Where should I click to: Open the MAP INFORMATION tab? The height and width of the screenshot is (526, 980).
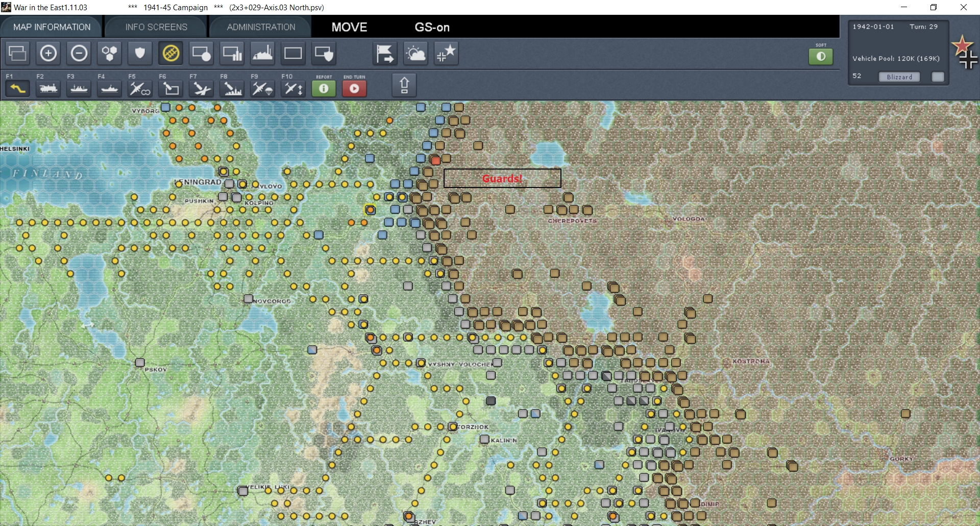pyautogui.click(x=52, y=27)
